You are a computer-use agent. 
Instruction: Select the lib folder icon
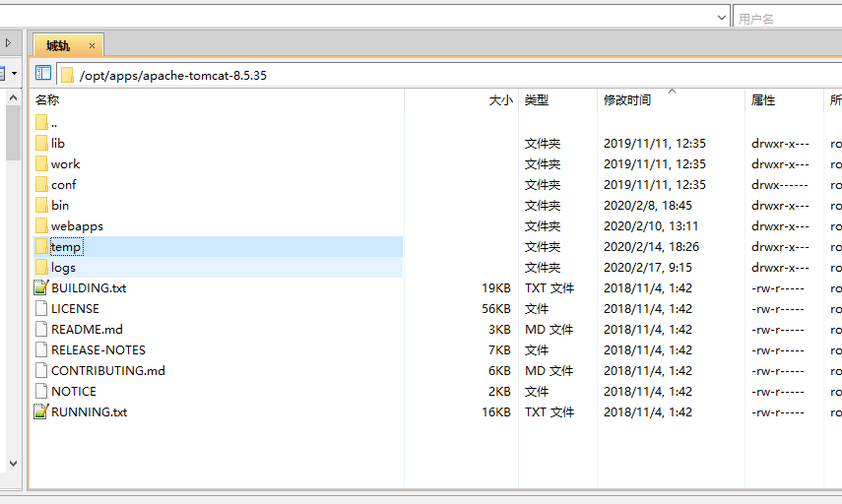[x=41, y=144]
